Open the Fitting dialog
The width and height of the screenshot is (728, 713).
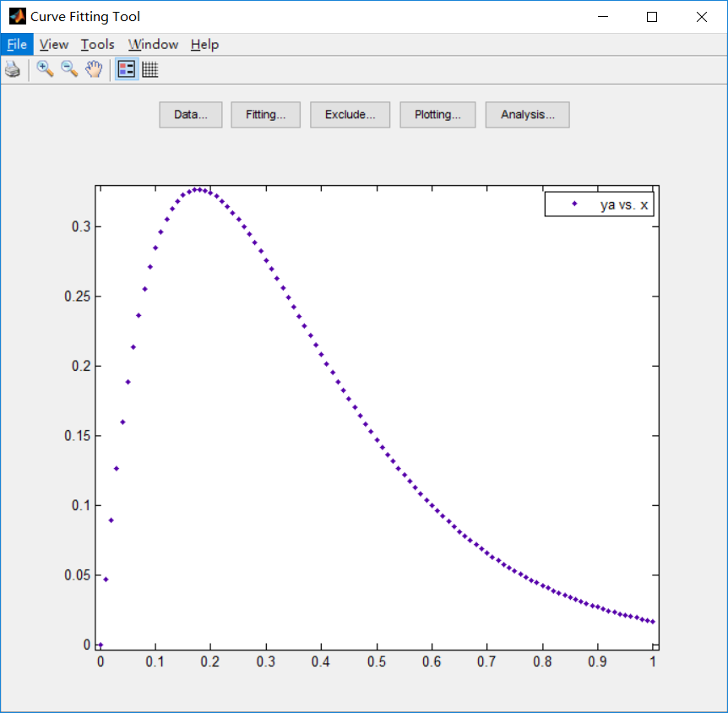click(x=265, y=114)
